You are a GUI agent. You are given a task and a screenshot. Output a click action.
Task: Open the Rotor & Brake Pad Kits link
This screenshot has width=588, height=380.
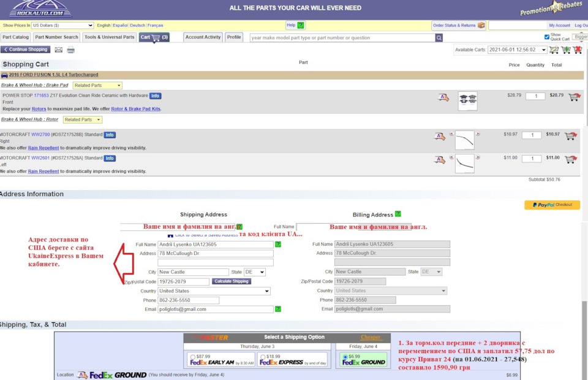[x=136, y=108]
